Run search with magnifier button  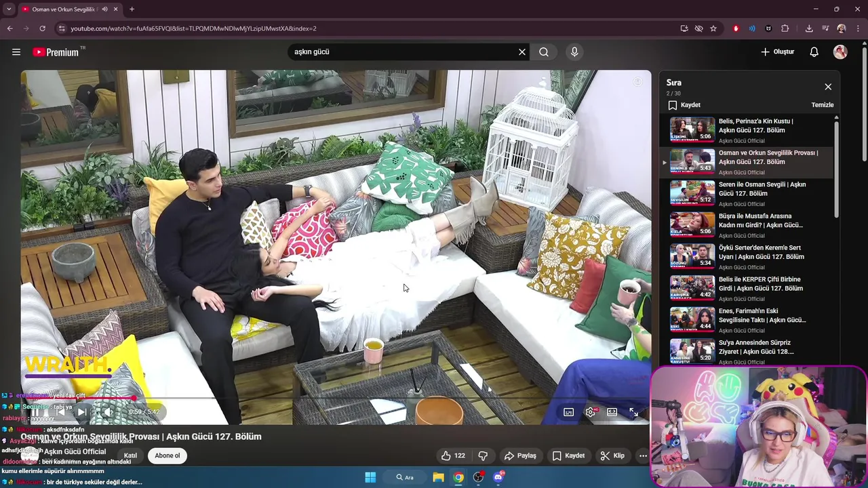544,52
